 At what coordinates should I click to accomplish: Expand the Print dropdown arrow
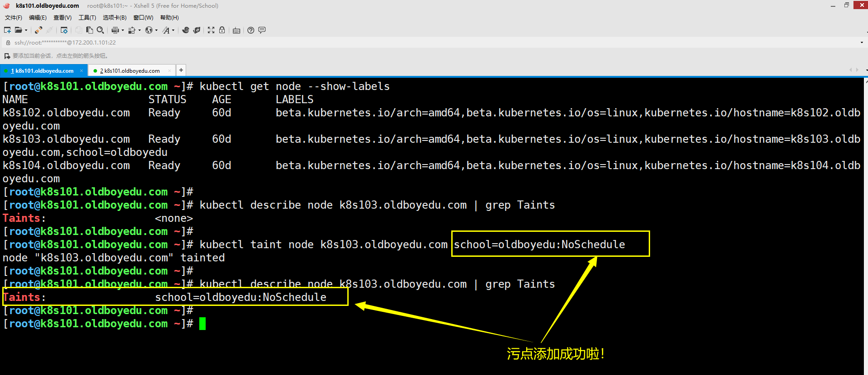coord(123,30)
